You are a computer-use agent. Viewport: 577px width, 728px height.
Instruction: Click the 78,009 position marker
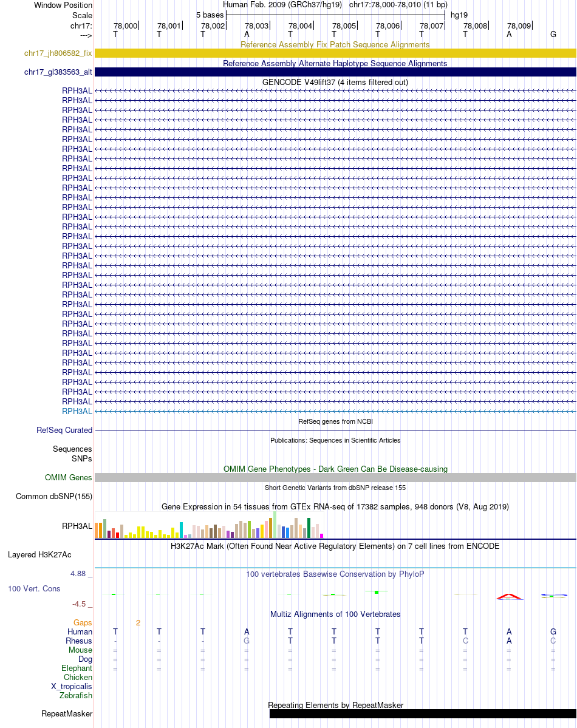519,26
